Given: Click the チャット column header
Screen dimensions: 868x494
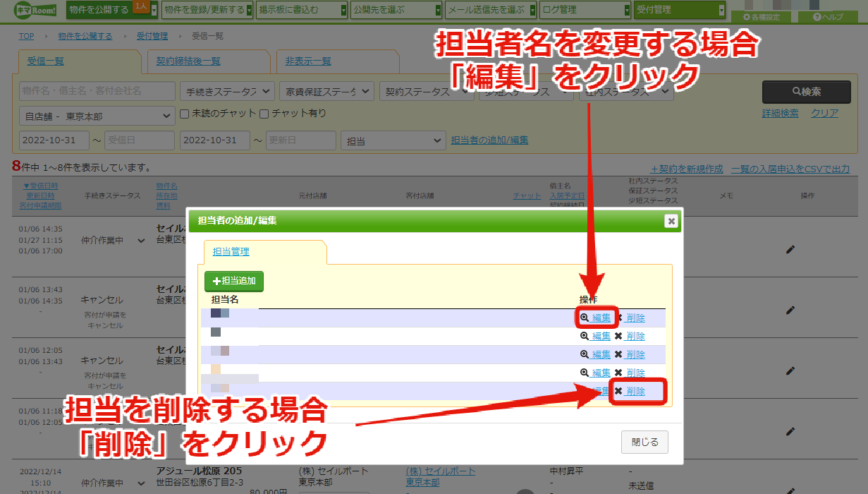Looking at the screenshot, I should (527, 196).
